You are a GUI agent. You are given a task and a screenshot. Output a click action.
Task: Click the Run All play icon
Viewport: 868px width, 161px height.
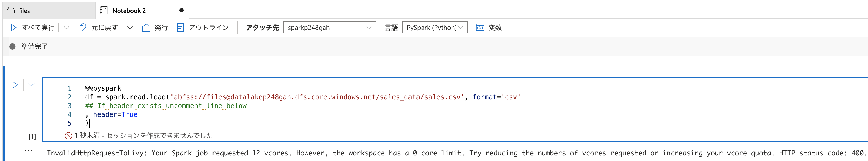(13, 28)
